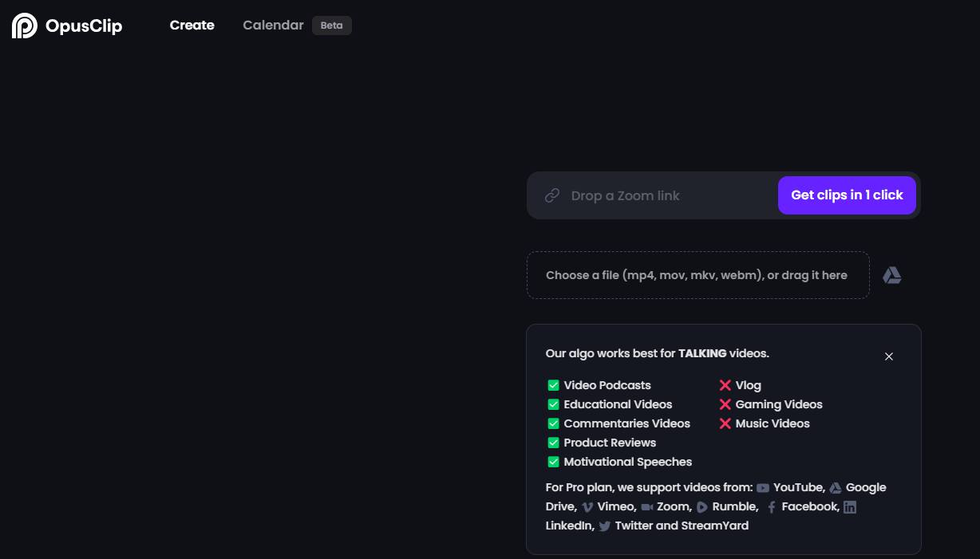Click the Rumble icon in supported sources
The width and height of the screenshot is (980, 559).
(701, 507)
